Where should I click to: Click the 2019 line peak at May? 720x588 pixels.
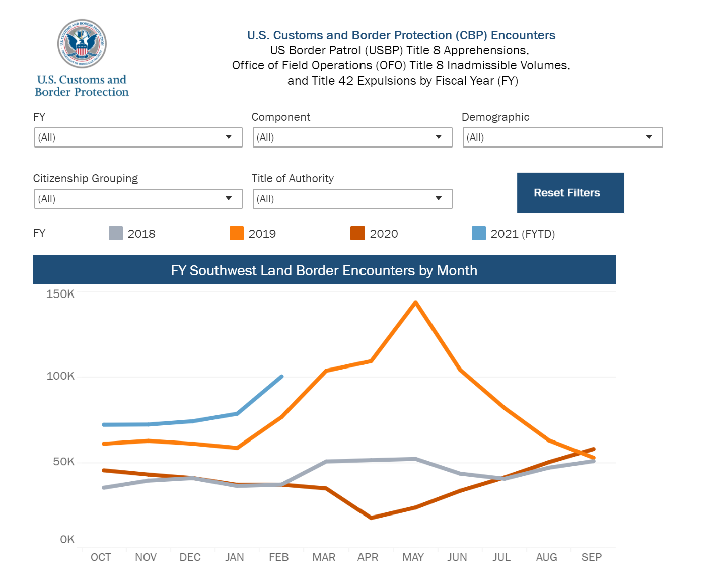415,303
